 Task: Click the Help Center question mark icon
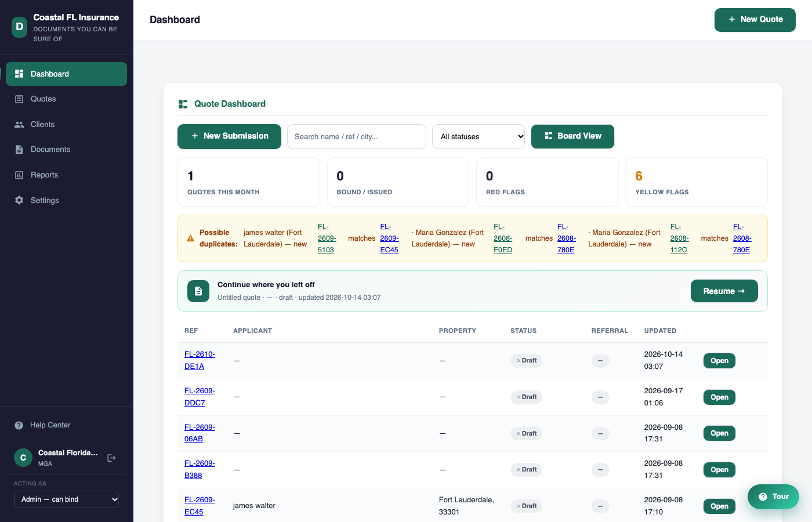click(x=19, y=425)
